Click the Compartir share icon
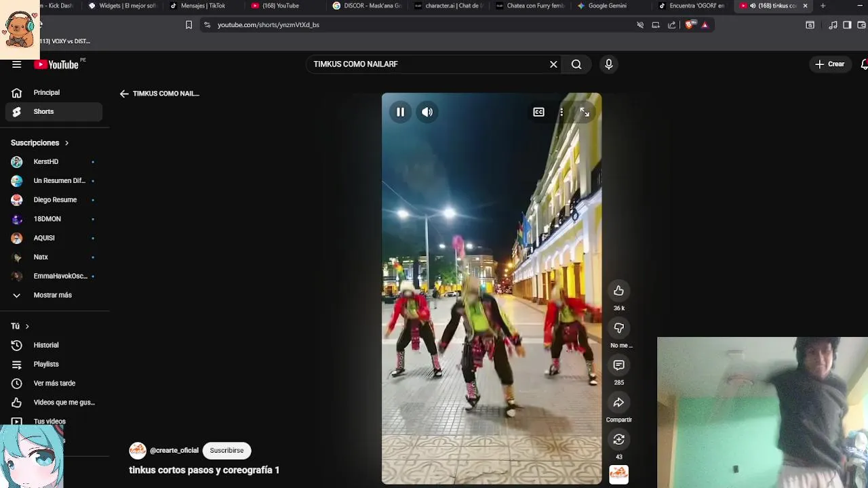The image size is (868, 488). click(618, 403)
